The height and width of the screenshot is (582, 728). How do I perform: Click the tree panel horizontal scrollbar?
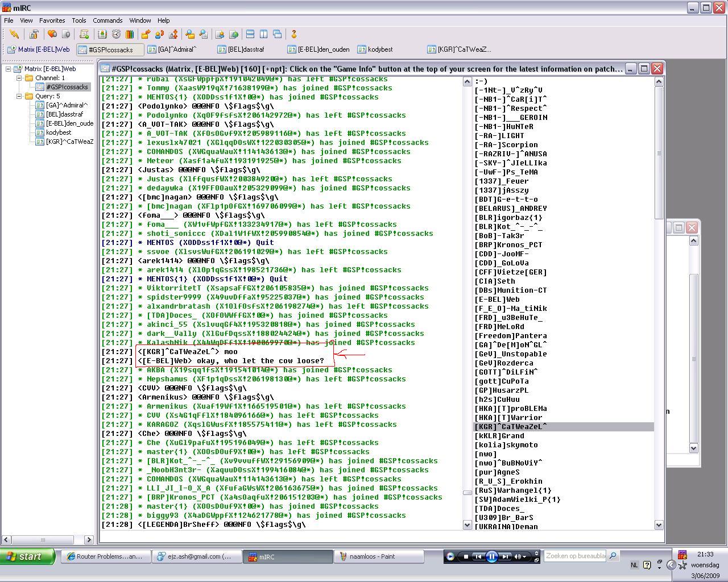click(x=48, y=539)
